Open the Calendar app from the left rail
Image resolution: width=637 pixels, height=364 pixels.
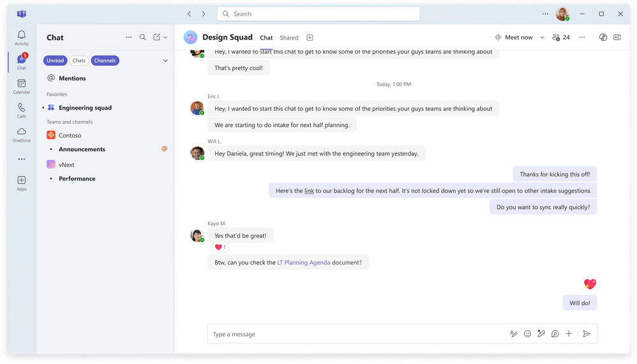pos(22,87)
